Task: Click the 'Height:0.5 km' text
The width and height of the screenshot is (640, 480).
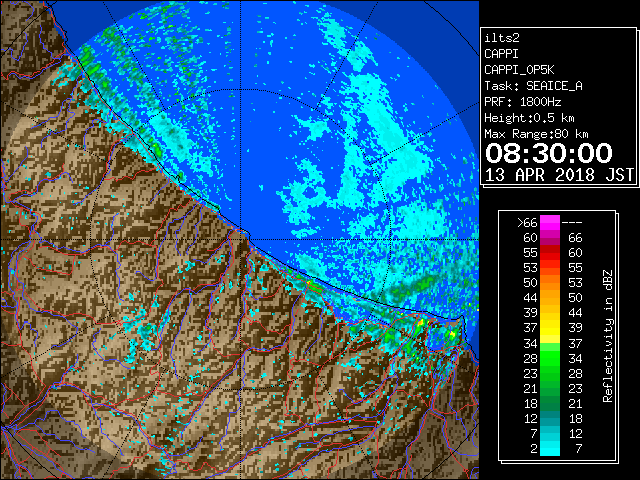Action: click(x=529, y=118)
